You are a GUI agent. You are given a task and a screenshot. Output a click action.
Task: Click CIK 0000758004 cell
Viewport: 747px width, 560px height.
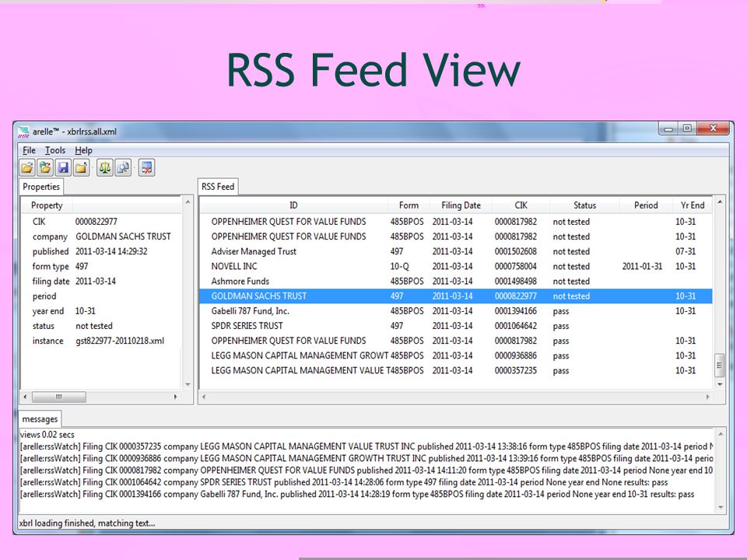pos(515,266)
